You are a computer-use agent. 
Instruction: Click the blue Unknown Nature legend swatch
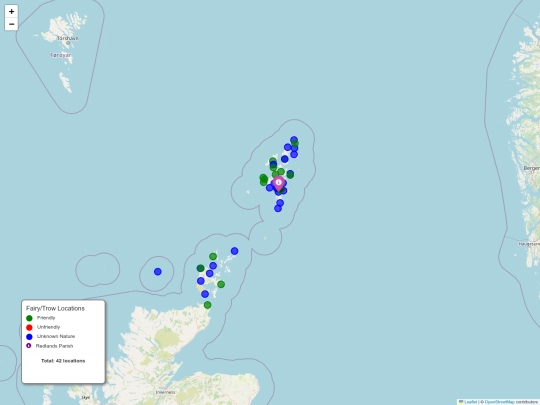click(29, 337)
